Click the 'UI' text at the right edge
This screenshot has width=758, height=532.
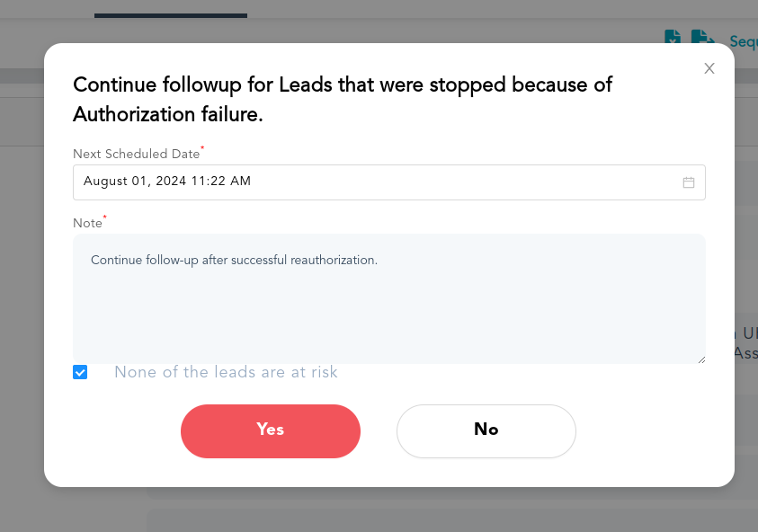point(748,332)
